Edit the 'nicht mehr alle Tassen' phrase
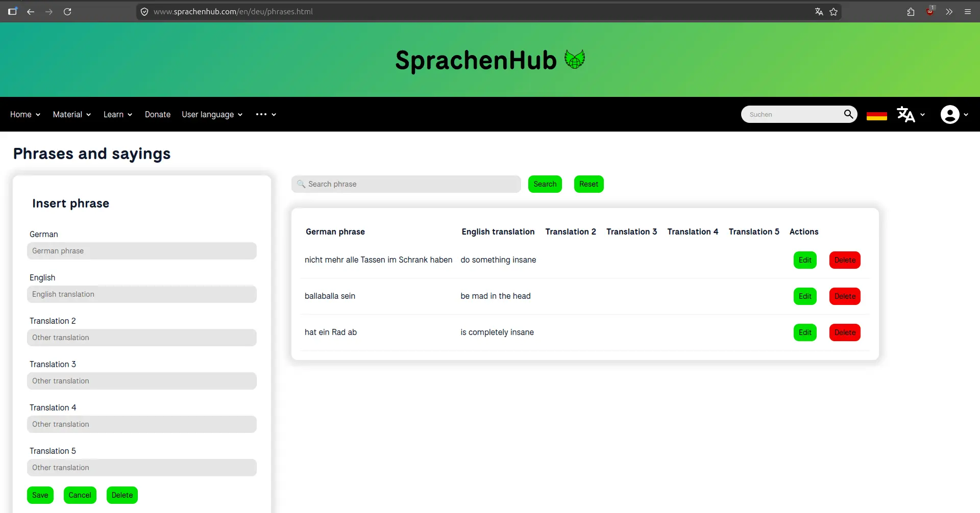Screen dimensions: 980x513 coord(805,260)
